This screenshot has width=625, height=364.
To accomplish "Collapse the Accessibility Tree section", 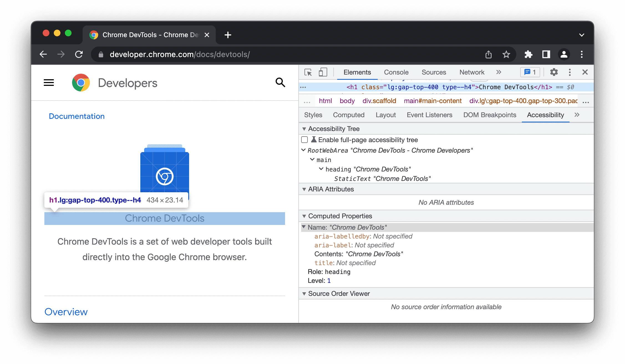I will coord(304,129).
